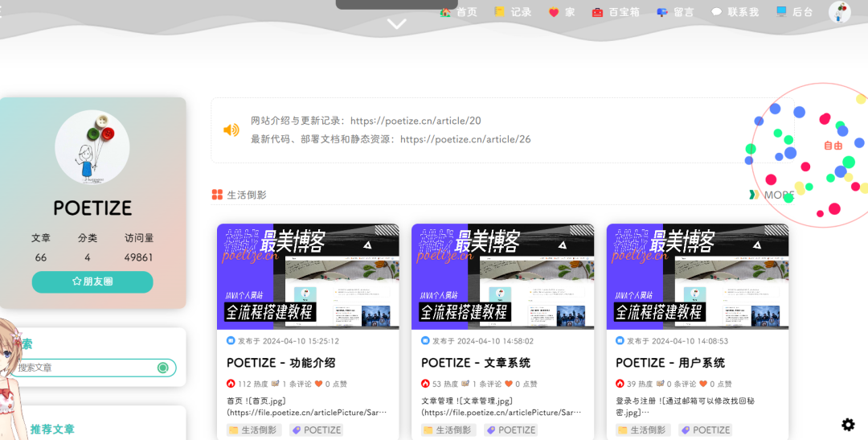The image size is (868, 440).
Task: Click the POETIZE profile avatar picture
Action: pos(92,147)
